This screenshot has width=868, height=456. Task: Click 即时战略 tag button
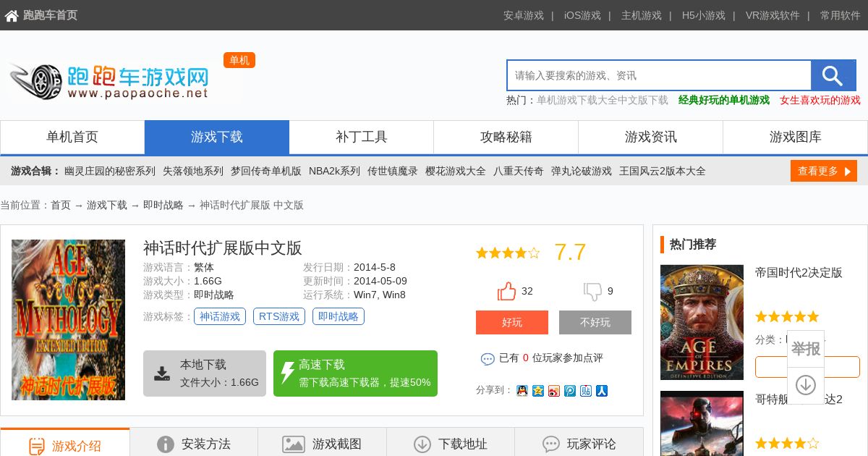point(339,316)
